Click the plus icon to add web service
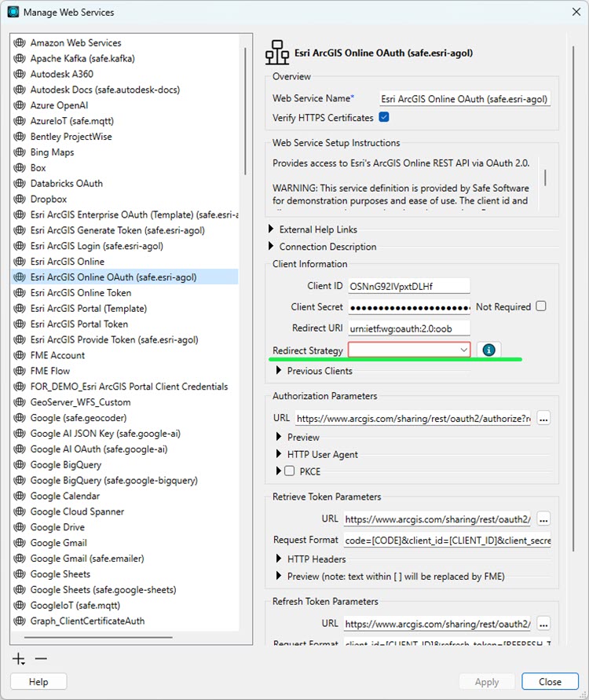The image size is (589, 700). [19, 658]
